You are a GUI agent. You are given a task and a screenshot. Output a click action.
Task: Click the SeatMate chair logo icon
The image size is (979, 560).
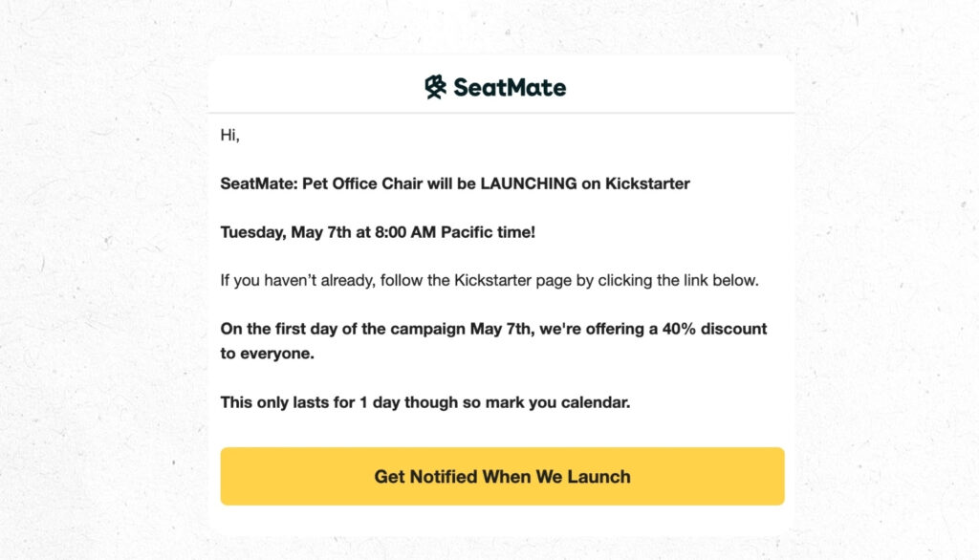coord(436,87)
